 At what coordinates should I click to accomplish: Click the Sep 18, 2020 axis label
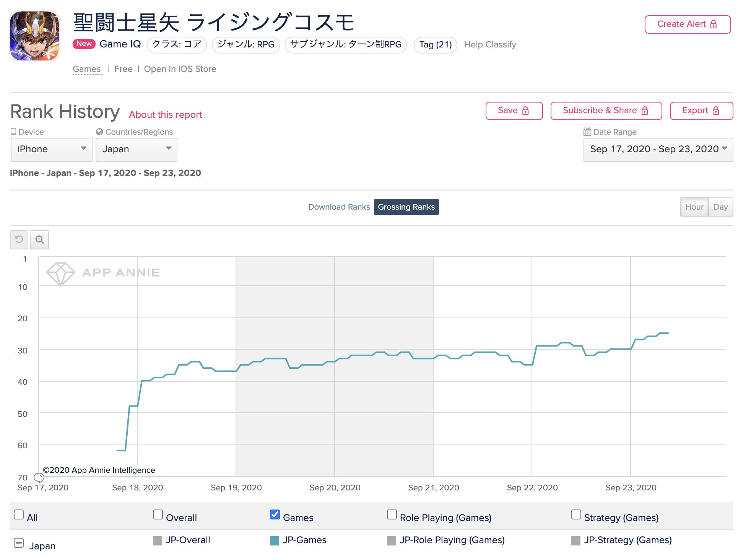click(138, 488)
